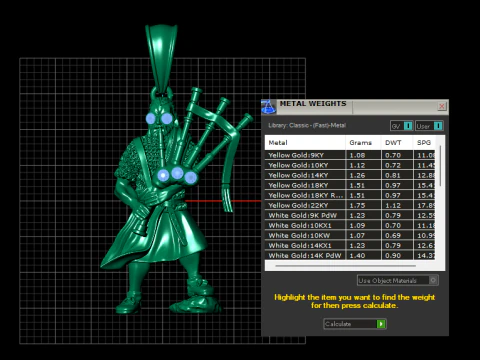Viewport: 480px width, 360px height.
Task: Click the 0.70 DWT cell for 9KY
Action: (x=397, y=155)
